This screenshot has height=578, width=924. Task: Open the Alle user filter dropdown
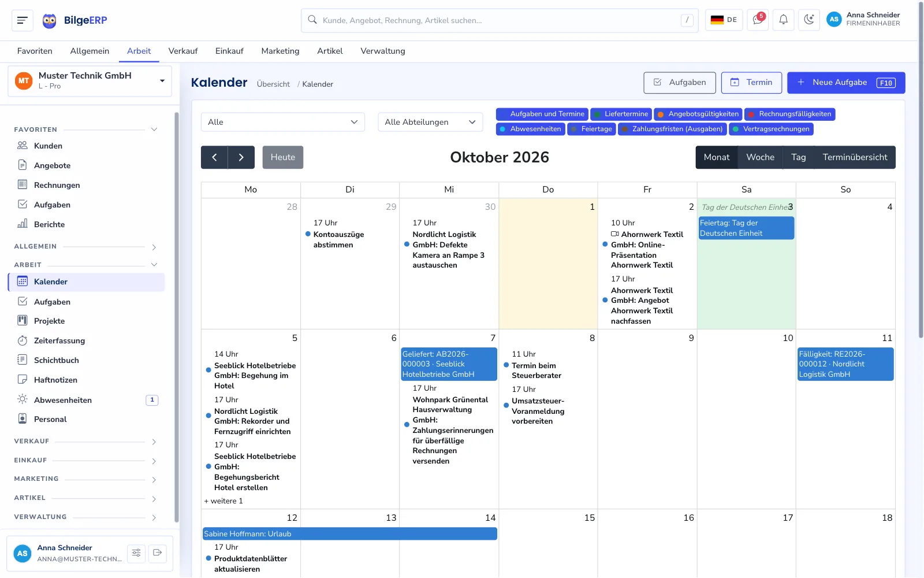[283, 122]
